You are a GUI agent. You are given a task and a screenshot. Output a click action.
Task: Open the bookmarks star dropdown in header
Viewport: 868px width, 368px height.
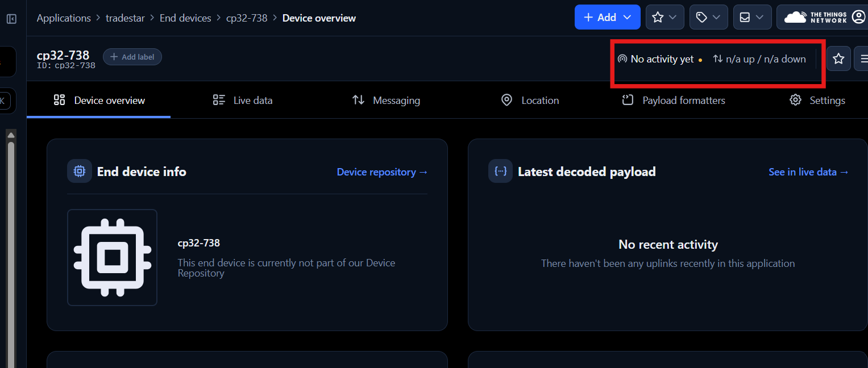(664, 18)
